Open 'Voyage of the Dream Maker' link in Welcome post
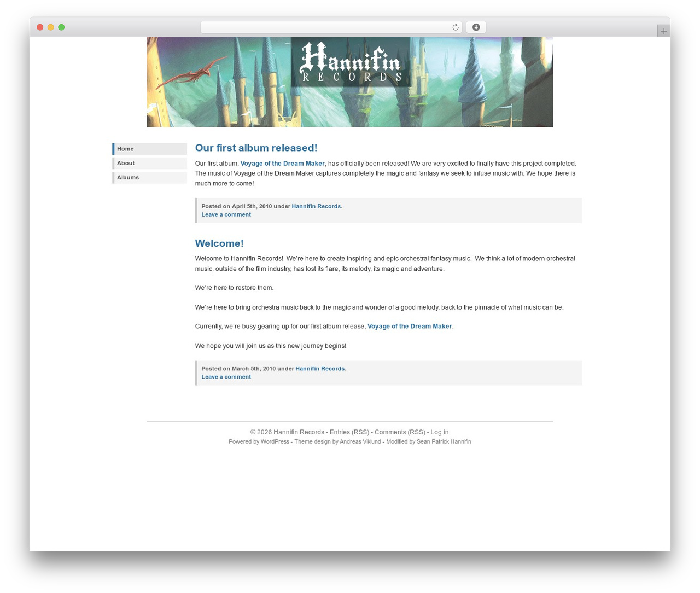The width and height of the screenshot is (700, 593). [x=410, y=327]
